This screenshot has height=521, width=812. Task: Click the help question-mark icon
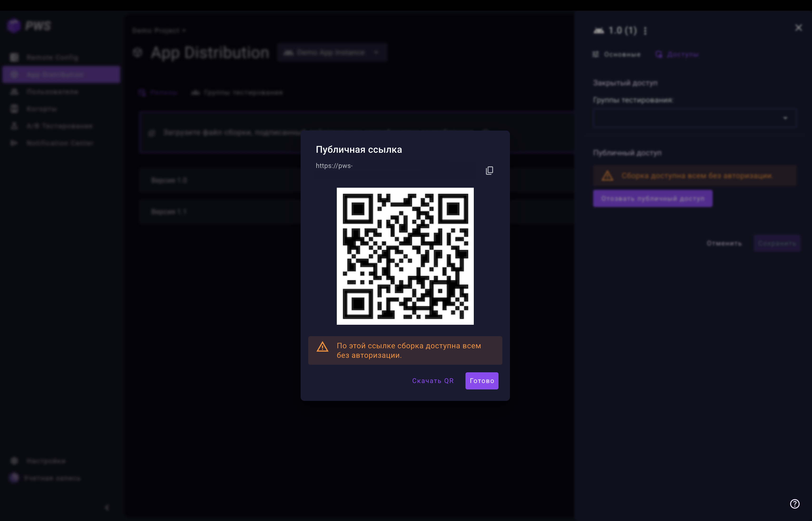(794, 504)
